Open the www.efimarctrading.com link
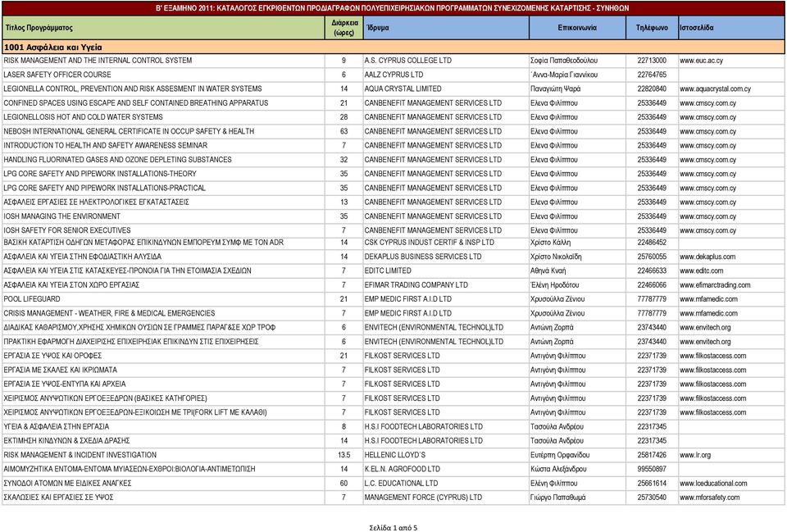Screen dimensions: 787x532 coord(715,285)
